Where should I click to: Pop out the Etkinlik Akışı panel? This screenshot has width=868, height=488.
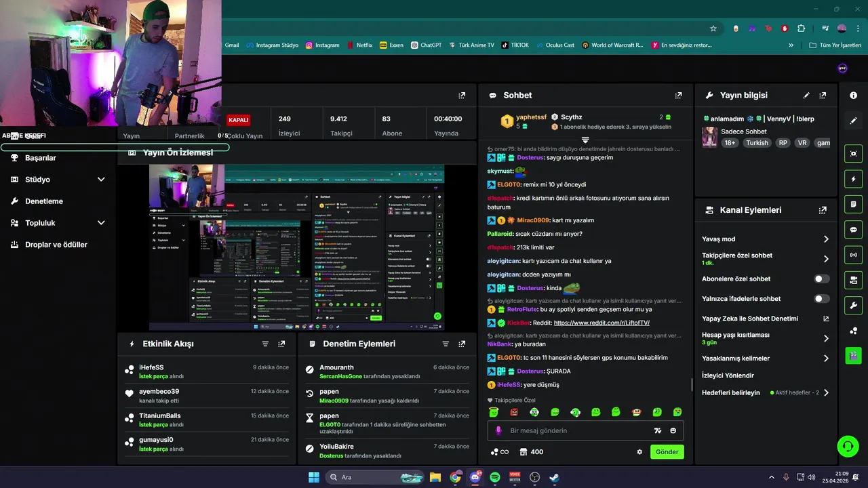click(281, 344)
